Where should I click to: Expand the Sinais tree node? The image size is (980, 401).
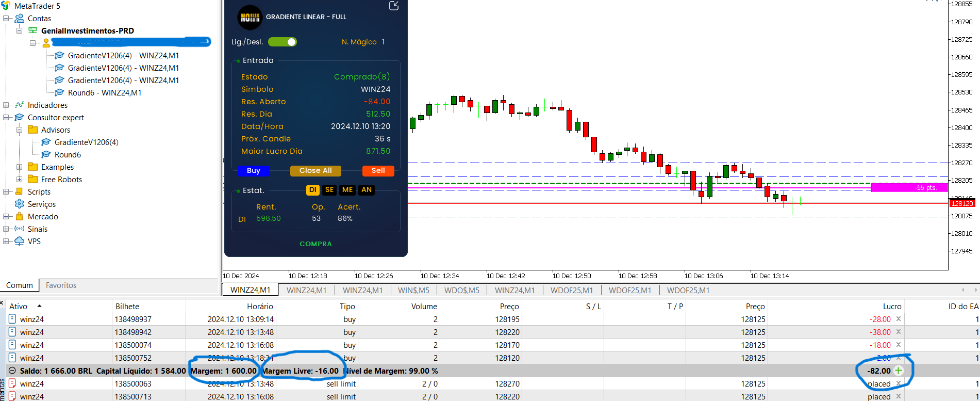point(6,229)
